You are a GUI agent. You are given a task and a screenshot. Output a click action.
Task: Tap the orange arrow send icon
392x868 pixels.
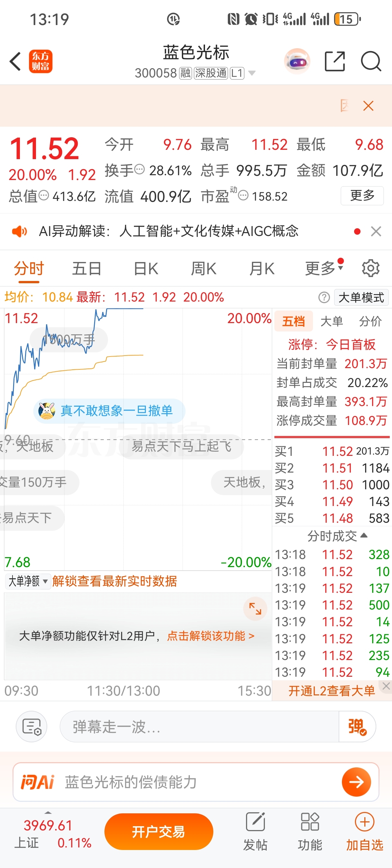coord(356,782)
